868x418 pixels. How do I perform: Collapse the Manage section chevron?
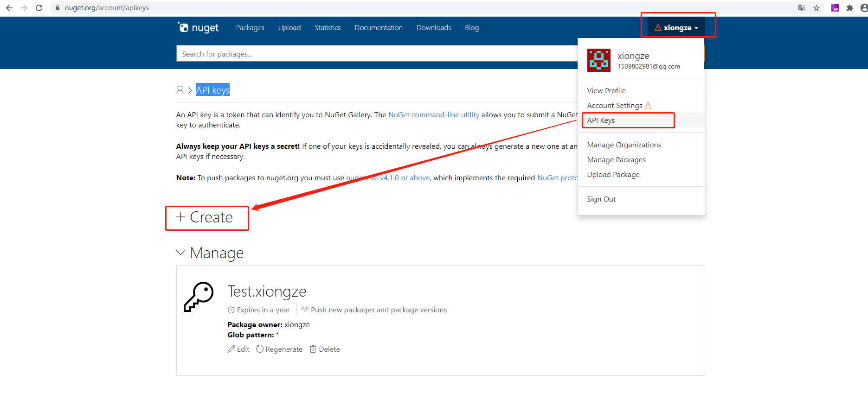pyautogui.click(x=181, y=253)
